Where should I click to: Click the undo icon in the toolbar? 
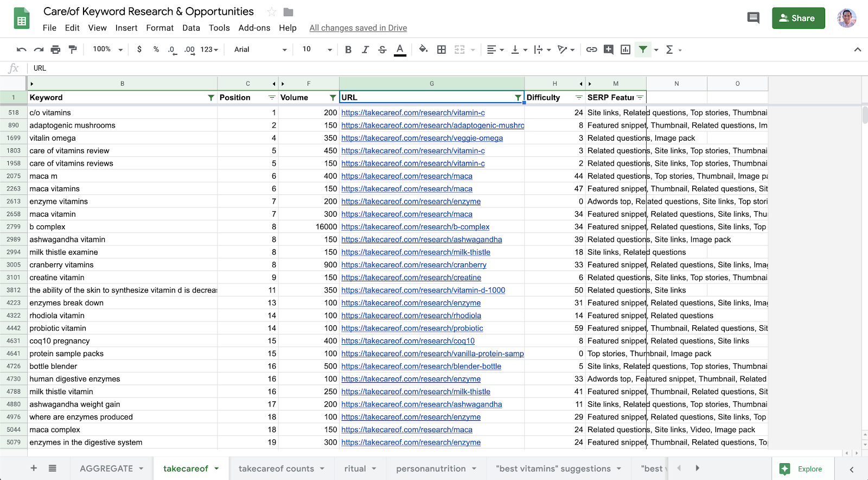click(22, 49)
